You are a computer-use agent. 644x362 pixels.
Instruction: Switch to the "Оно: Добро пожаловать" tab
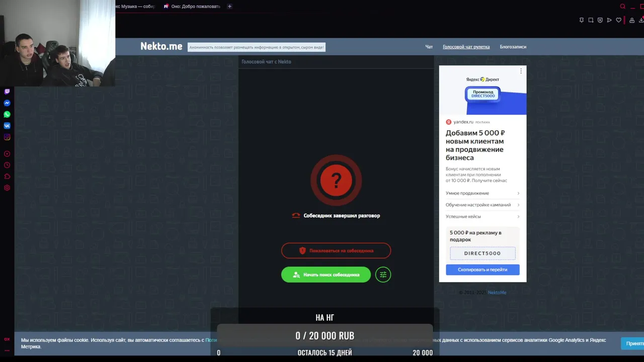pos(192,7)
